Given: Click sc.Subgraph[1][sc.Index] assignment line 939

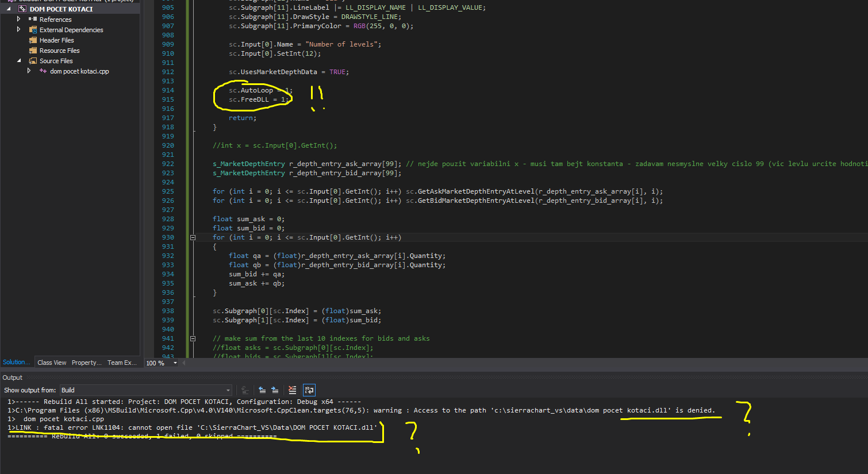Looking at the screenshot, I should 297,320.
